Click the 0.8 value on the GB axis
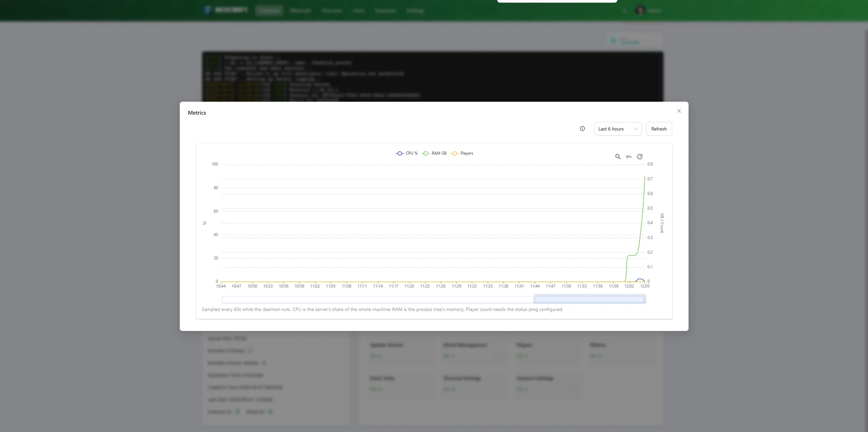 [650, 164]
